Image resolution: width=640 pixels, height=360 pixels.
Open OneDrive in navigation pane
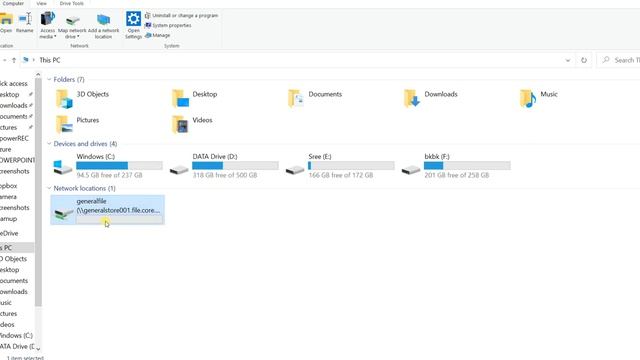[x=9, y=233]
